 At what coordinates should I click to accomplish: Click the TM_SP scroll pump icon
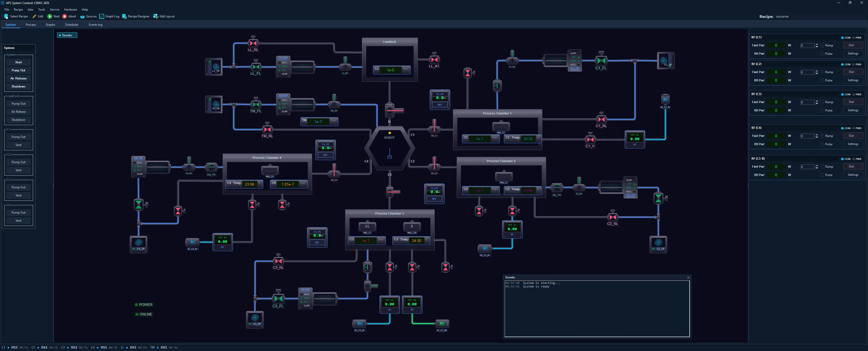tap(214, 104)
